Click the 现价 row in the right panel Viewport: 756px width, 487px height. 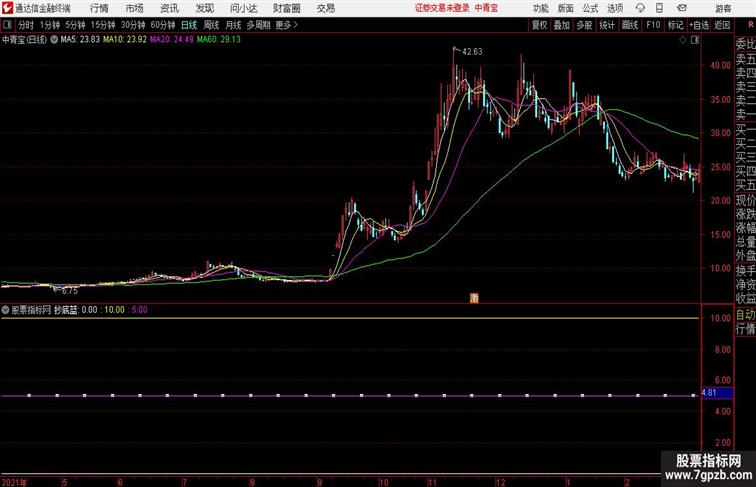[x=745, y=200]
